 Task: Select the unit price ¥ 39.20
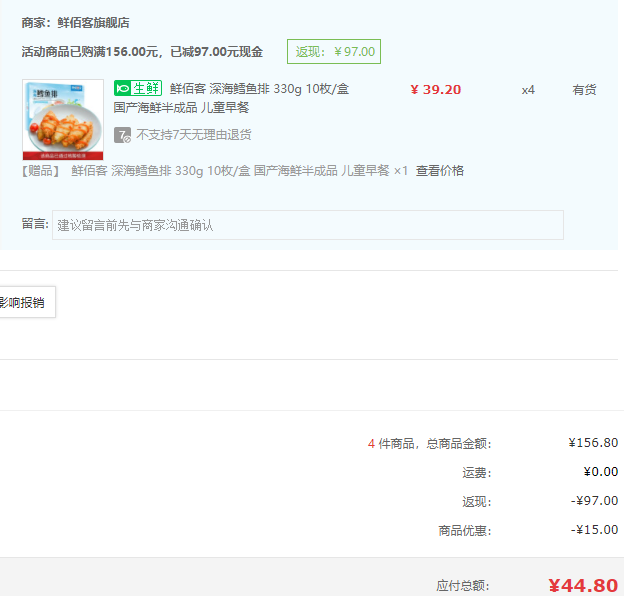point(436,90)
